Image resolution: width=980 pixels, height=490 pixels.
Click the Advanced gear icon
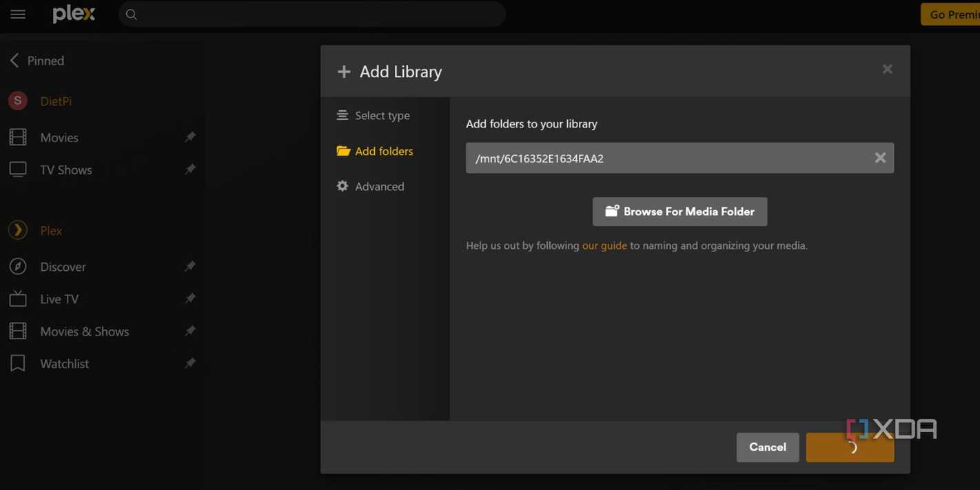pyautogui.click(x=343, y=186)
